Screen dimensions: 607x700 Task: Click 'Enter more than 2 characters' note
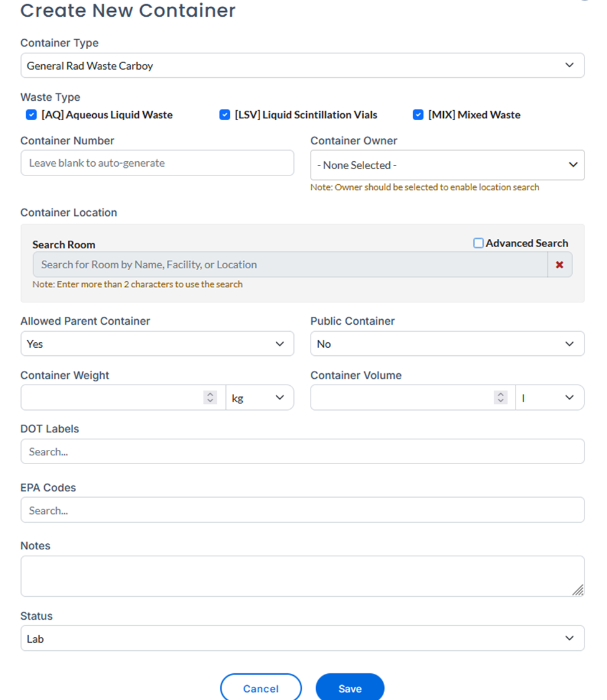pos(138,284)
